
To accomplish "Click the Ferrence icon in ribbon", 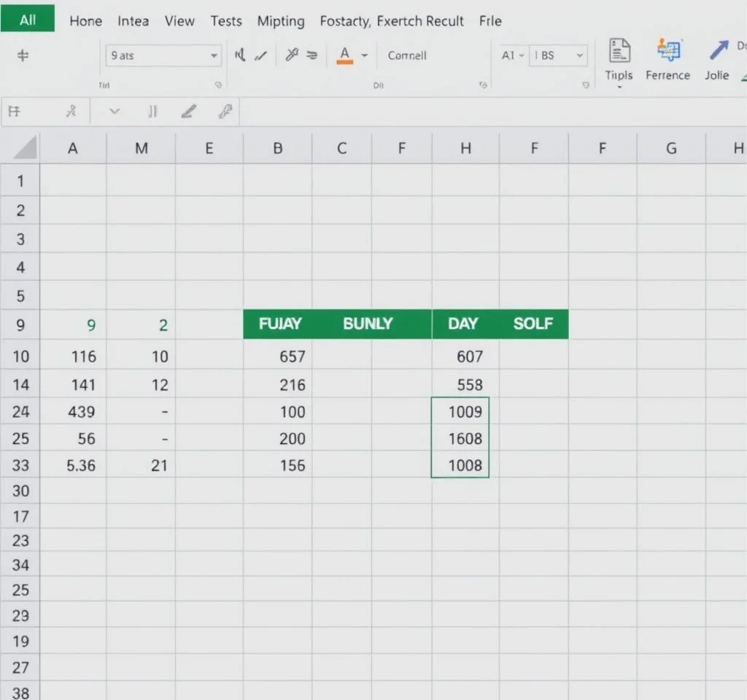I will [x=667, y=51].
